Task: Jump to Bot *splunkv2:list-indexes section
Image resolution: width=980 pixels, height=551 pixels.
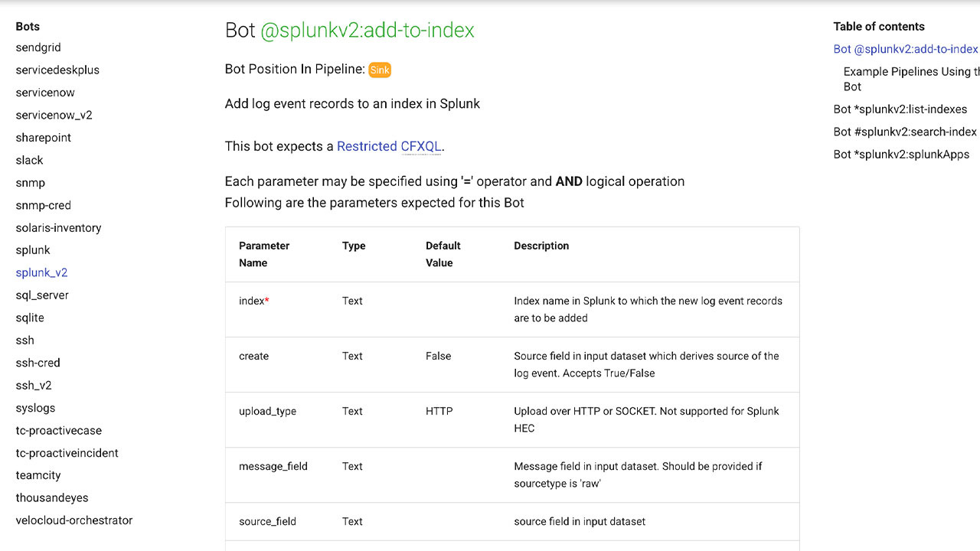Action: point(900,109)
